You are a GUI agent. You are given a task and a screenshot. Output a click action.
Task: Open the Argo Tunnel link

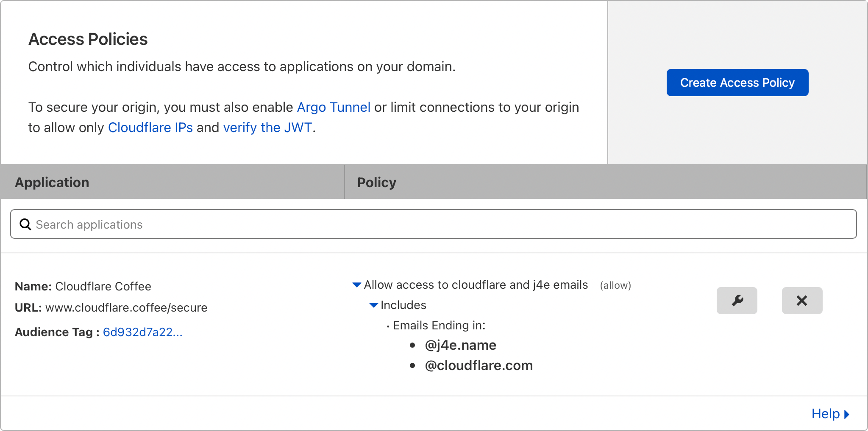click(x=334, y=107)
